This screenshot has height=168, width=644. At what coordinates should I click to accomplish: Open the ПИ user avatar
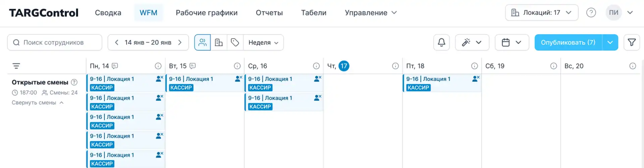pos(613,13)
